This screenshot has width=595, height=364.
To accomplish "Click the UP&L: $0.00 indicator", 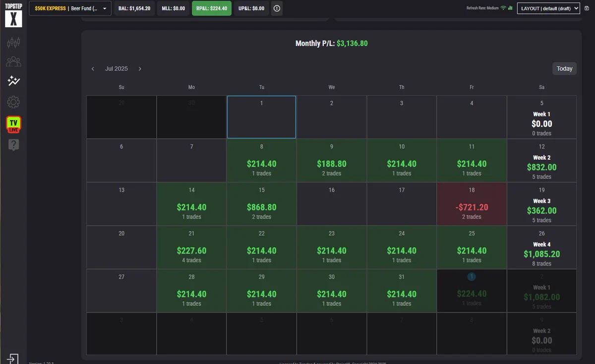I will click(x=251, y=8).
